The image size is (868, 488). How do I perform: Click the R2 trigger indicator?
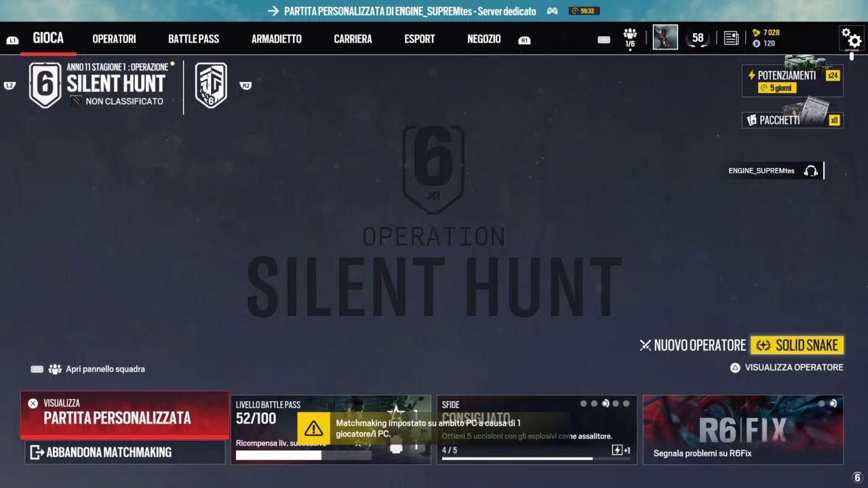pos(245,85)
